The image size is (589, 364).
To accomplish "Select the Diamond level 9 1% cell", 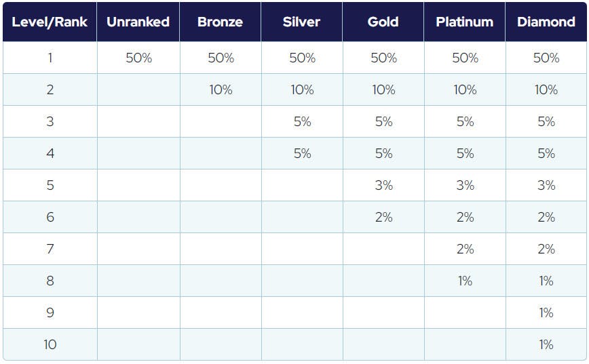I will click(546, 313).
